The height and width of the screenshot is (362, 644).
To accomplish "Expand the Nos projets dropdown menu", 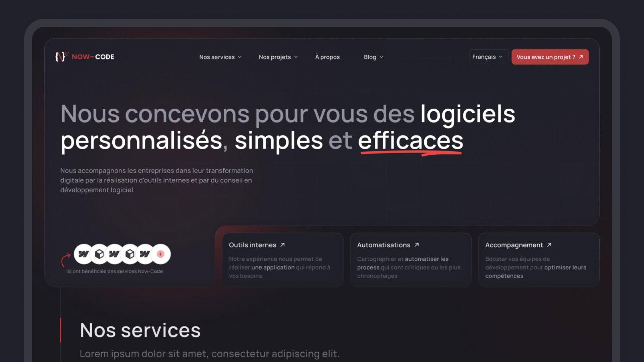I will 278,57.
